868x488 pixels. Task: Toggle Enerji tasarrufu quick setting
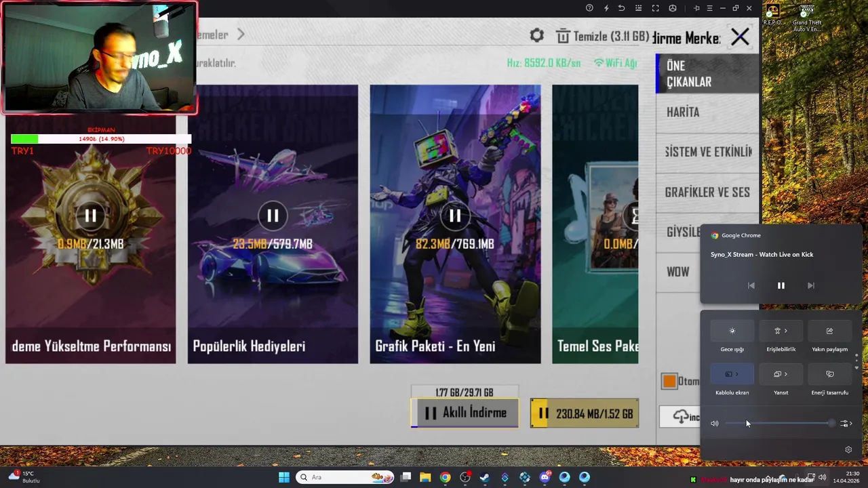pyautogui.click(x=829, y=374)
